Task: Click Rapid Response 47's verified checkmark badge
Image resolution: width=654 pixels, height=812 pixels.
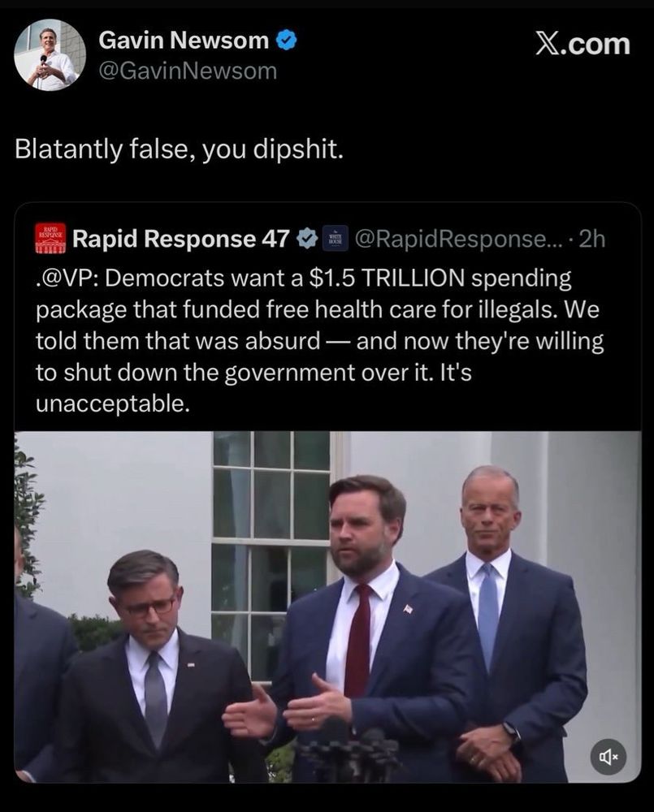Action: (x=306, y=238)
